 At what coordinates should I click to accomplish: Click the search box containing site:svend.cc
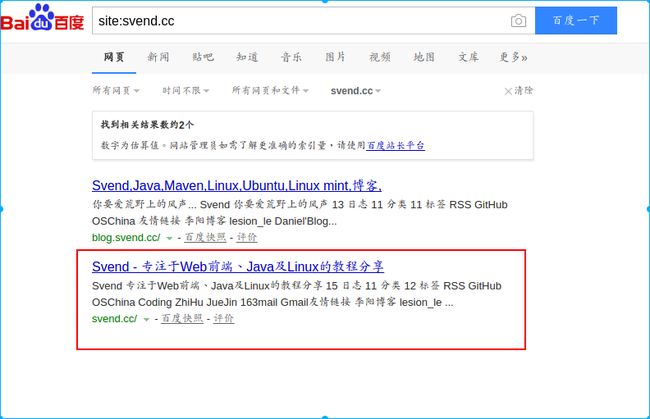pos(301,21)
